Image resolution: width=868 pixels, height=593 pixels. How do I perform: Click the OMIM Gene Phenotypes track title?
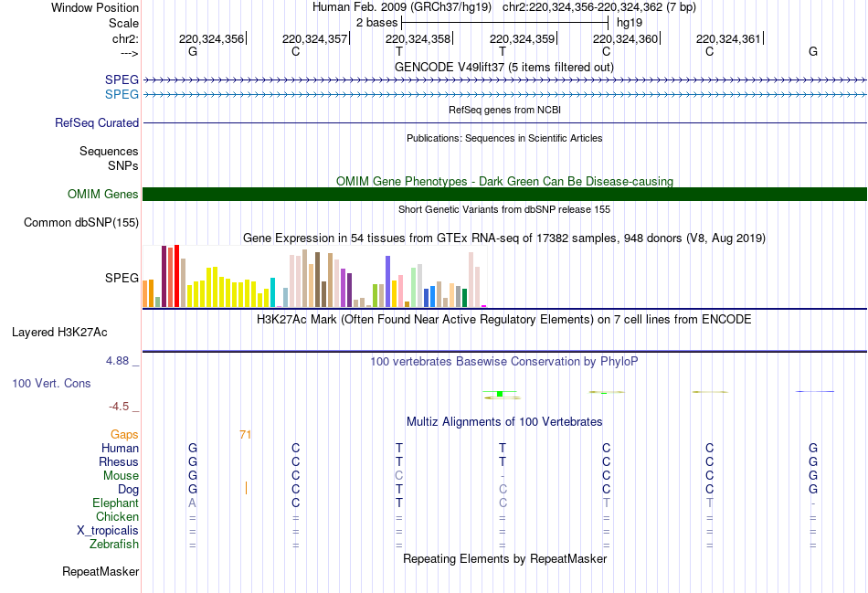tap(504, 181)
